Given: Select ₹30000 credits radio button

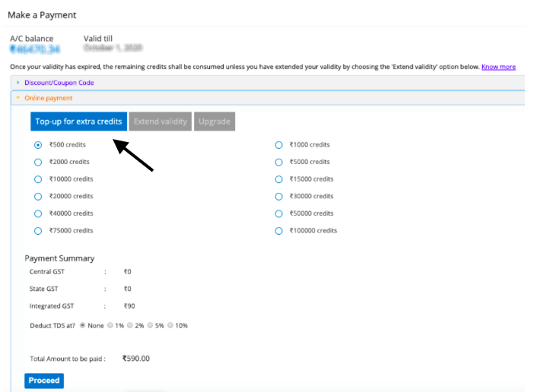Looking at the screenshot, I should (x=279, y=196).
